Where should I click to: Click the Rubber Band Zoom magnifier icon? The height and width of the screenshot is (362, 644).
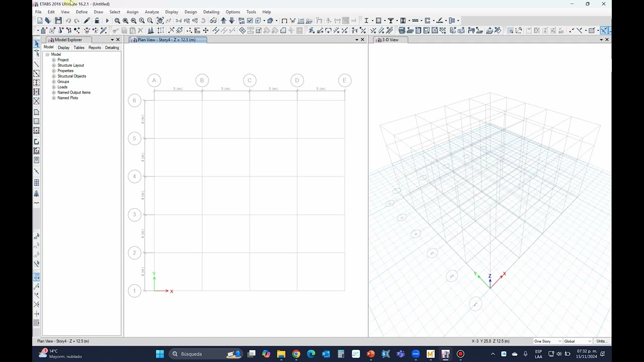click(x=117, y=21)
